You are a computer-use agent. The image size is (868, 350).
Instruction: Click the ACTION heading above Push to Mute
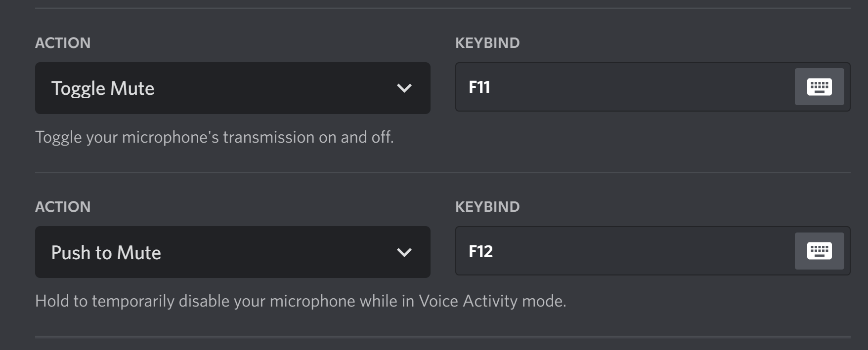point(63,207)
